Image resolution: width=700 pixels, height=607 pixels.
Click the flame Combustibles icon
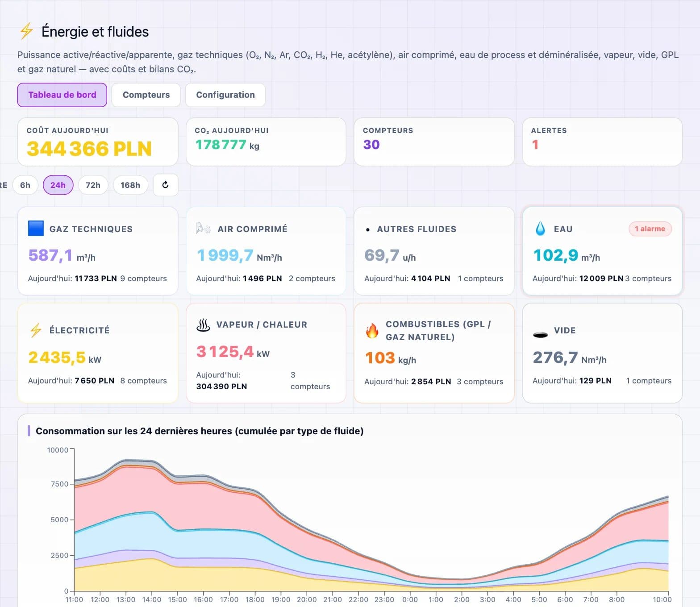tap(372, 331)
